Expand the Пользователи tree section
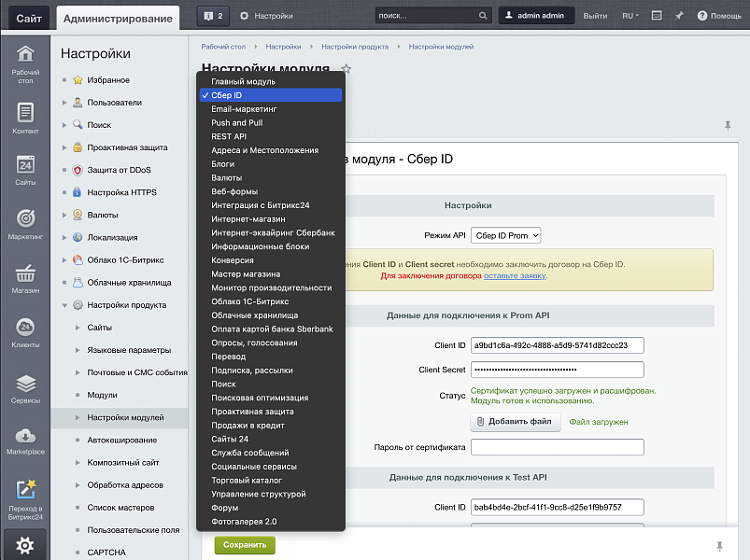This screenshot has height=560, width=750. click(x=64, y=103)
